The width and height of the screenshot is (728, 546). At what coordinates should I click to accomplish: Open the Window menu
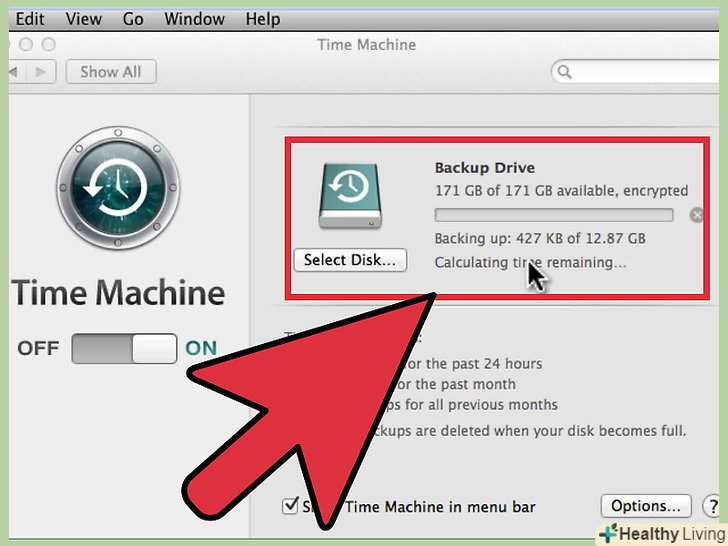coord(195,19)
